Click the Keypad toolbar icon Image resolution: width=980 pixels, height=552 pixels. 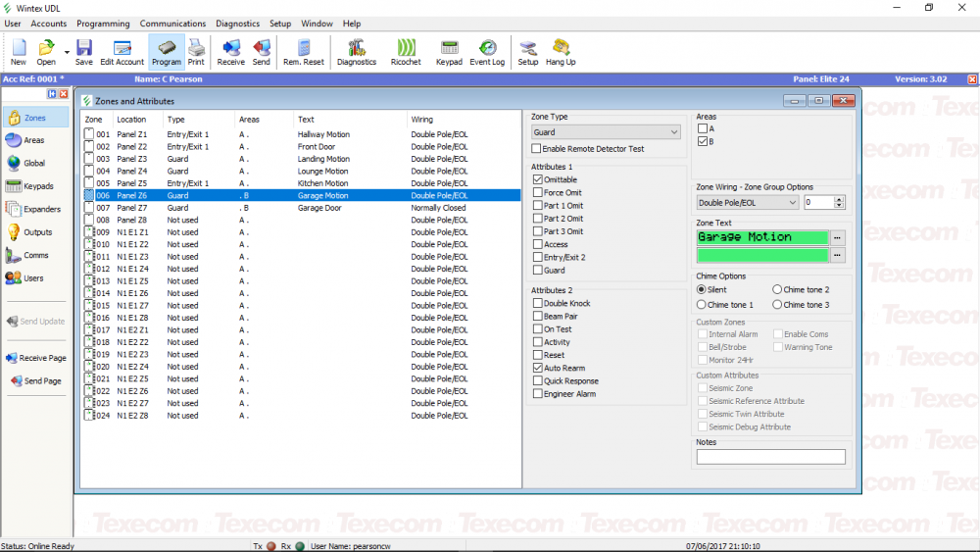[x=449, y=51]
